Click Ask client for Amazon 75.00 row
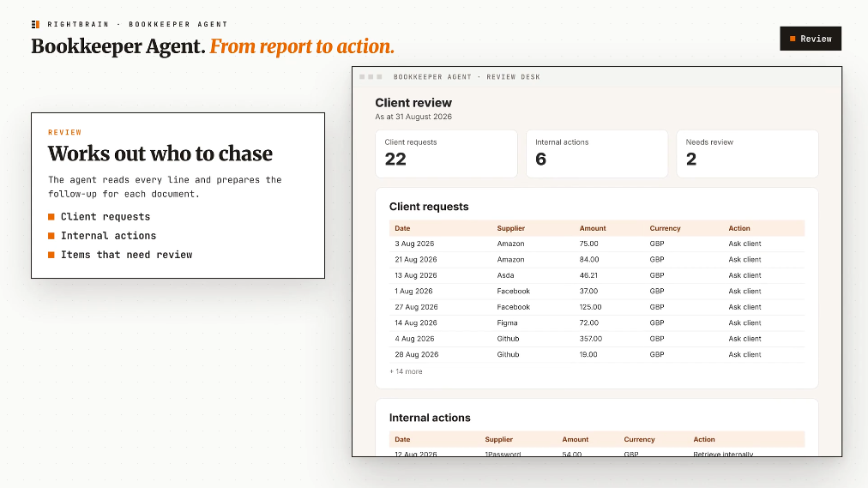 tap(744, 244)
